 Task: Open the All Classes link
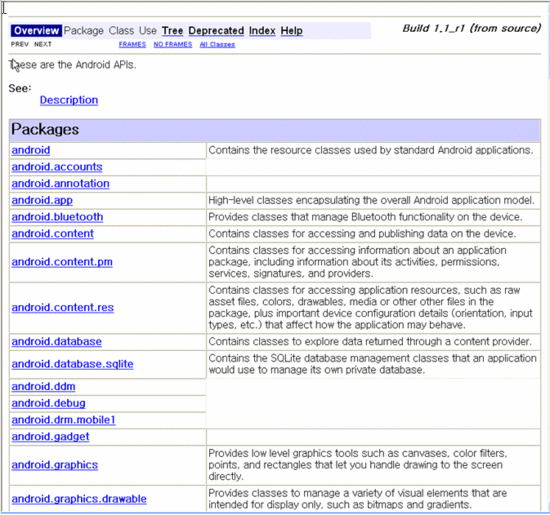point(217,45)
